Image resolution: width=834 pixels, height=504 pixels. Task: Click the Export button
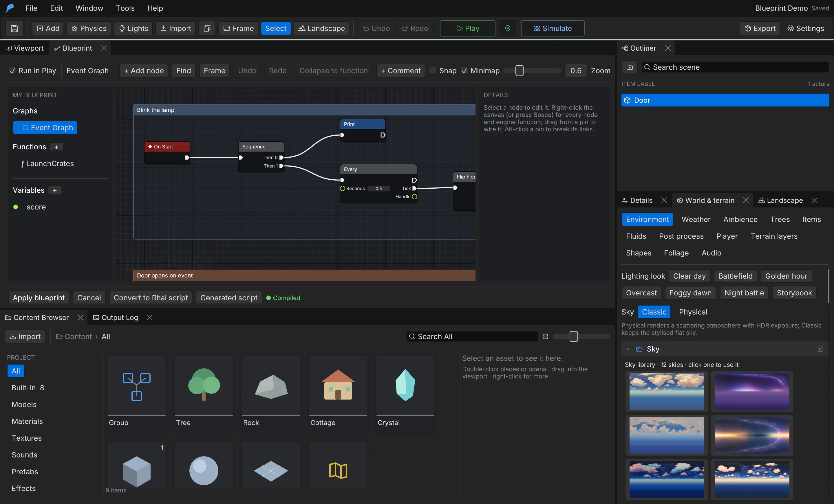tap(760, 28)
